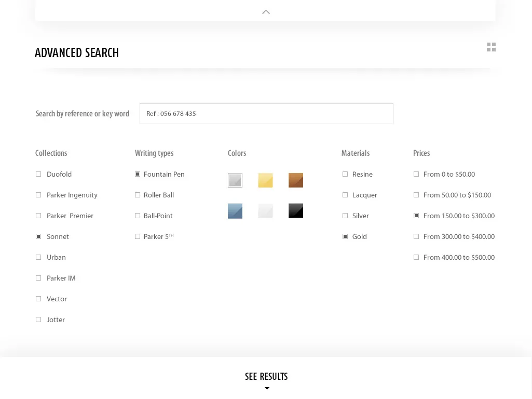Tick price From 300.00 to $400.00
The width and height of the screenshot is (532, 399).
416,236
